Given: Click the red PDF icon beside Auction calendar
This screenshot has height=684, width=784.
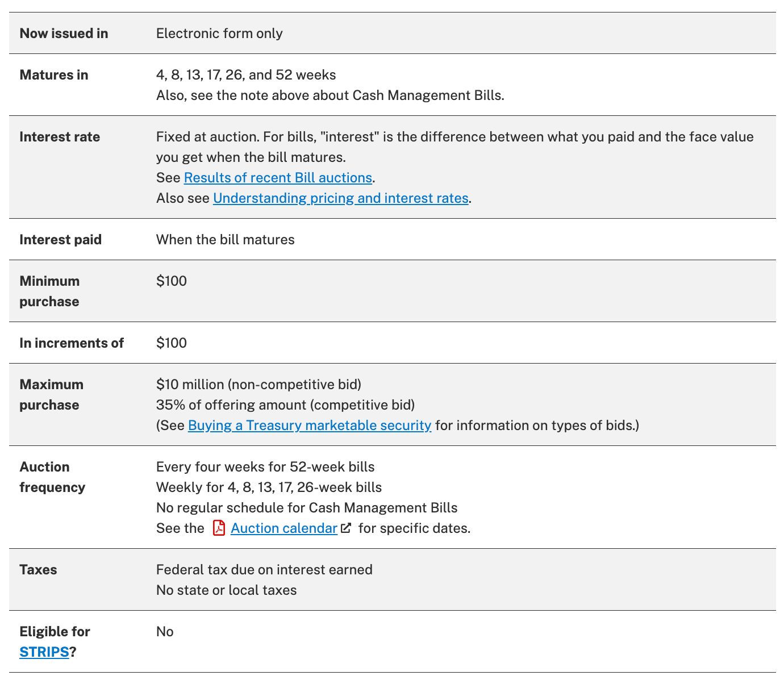Looking at the screenshot, I should pos(219,528).
